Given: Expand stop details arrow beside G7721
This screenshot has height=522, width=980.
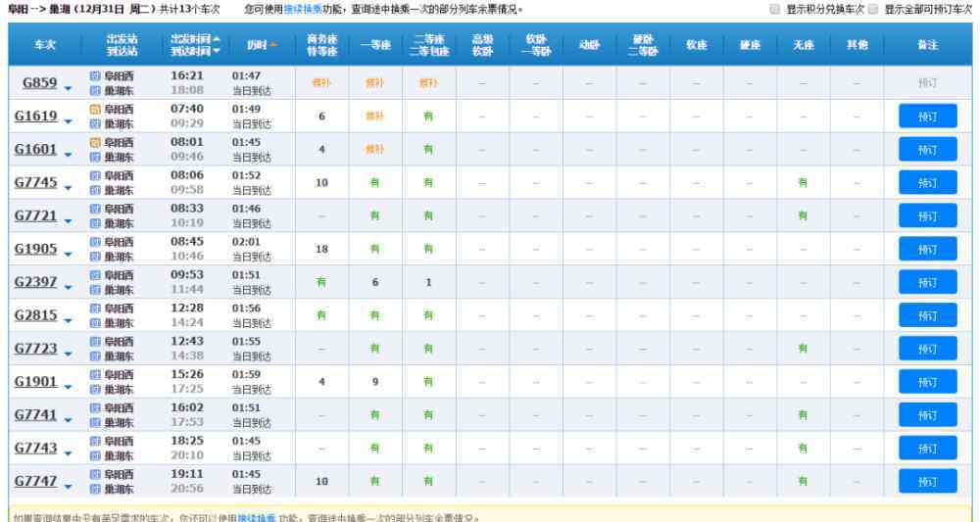Looking at the screenshot, I should 69,221.
